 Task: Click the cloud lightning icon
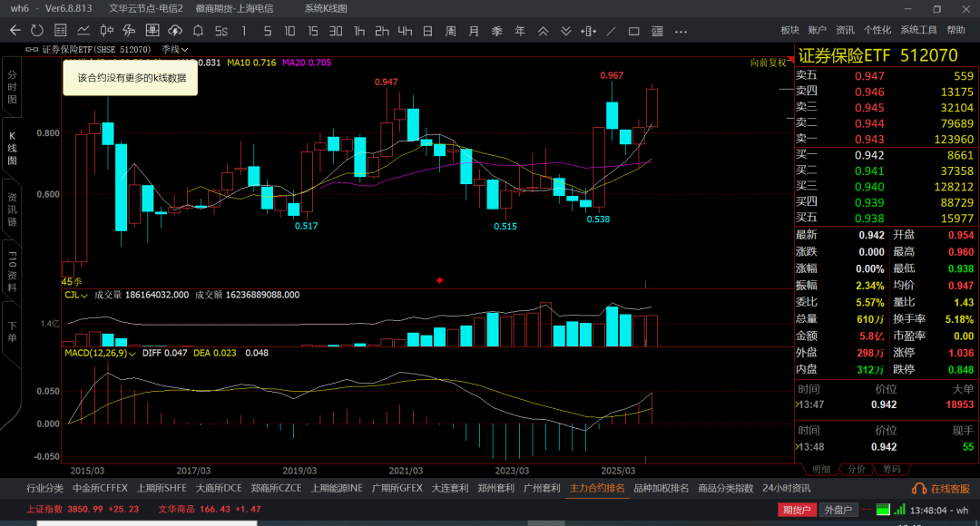click(175, 31)
